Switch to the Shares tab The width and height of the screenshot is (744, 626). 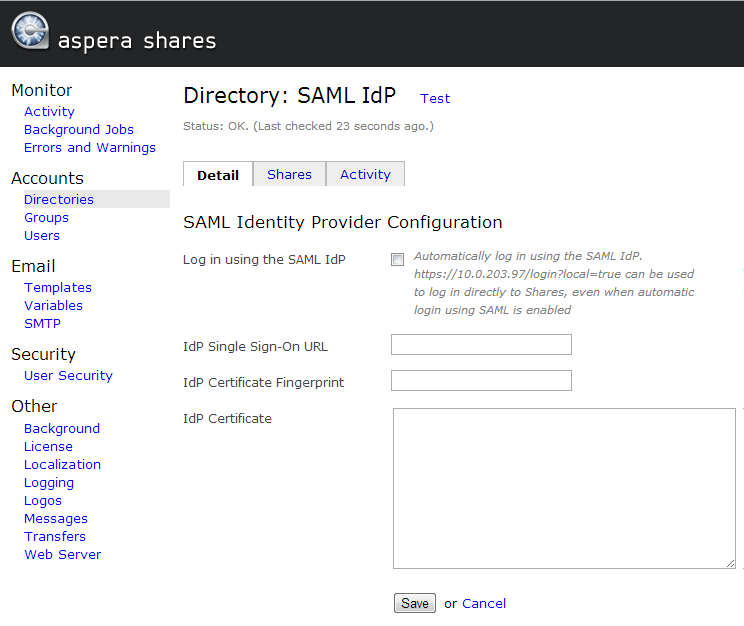[x=289, y=174]
